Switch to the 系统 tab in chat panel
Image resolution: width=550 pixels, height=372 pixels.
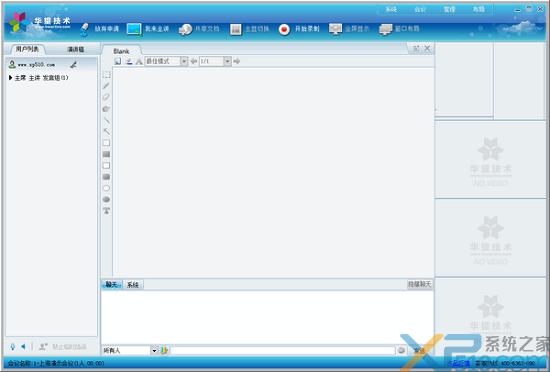point(133,285)
